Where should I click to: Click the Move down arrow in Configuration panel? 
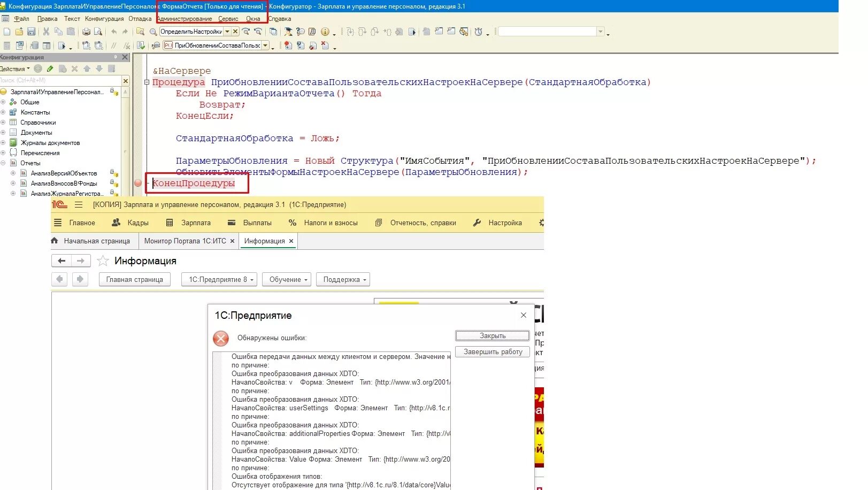[x=99, y=68]
